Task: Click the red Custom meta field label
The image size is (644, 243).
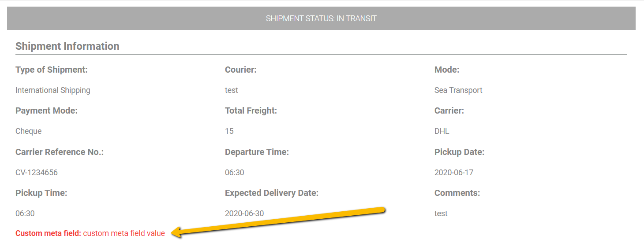Action: coord(48,233)
